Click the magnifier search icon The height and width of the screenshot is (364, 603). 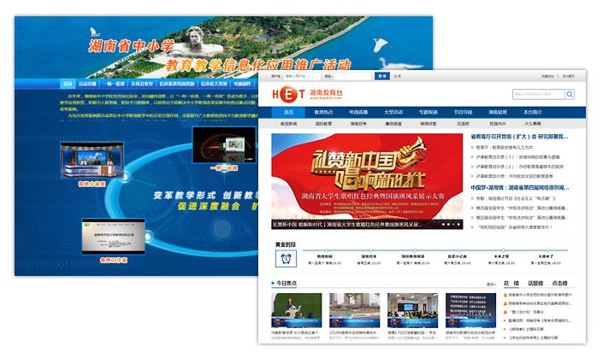pos(568,94)
